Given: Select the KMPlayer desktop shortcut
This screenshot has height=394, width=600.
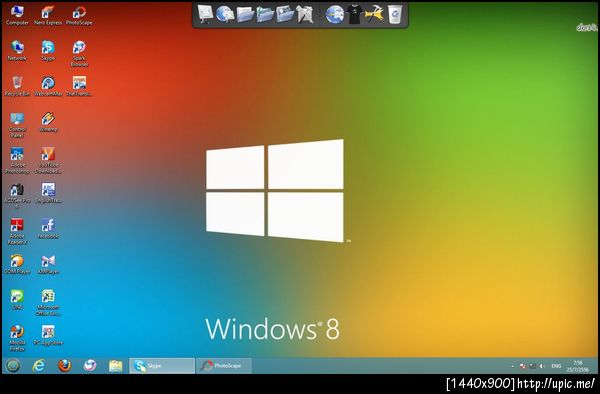Looking at the screenshot, I should 48,264.
